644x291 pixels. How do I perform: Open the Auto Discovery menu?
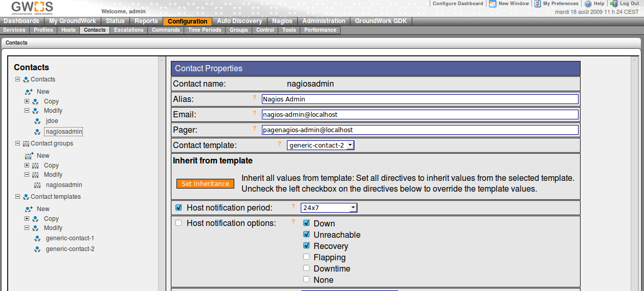click(x=239, y=21)
